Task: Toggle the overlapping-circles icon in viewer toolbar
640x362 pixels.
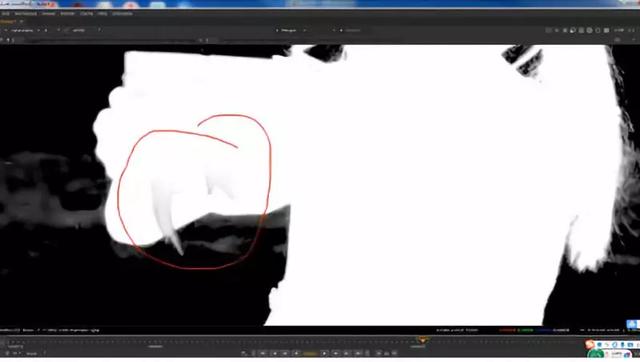Action: pyautogui.click(x=572, y=30)
